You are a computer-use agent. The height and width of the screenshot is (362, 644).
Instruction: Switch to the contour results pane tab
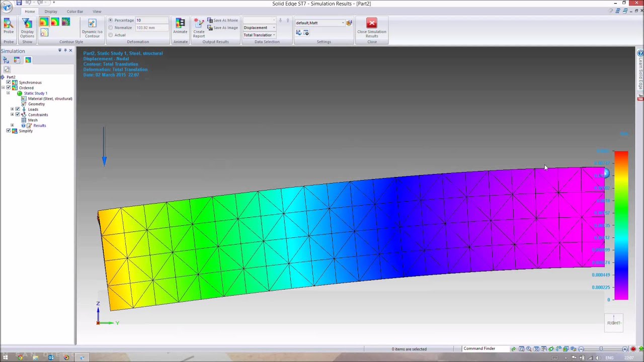point(28,60)
